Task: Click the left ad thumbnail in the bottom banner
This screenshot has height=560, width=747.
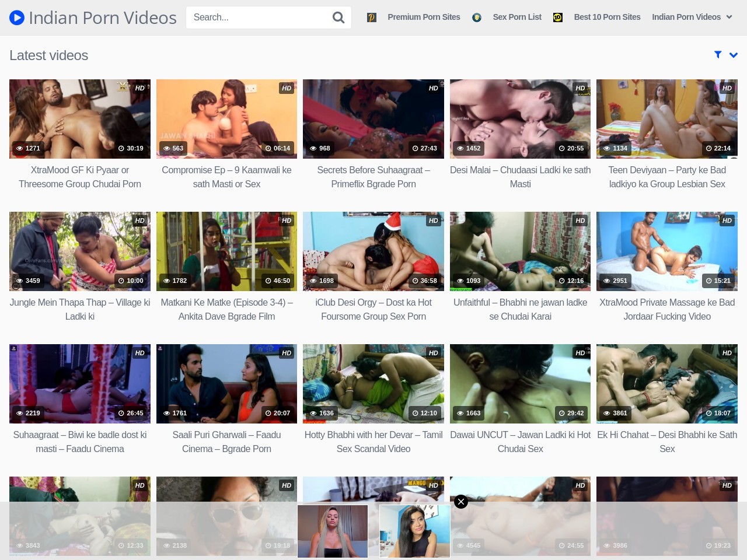Action: pos(333,531)
